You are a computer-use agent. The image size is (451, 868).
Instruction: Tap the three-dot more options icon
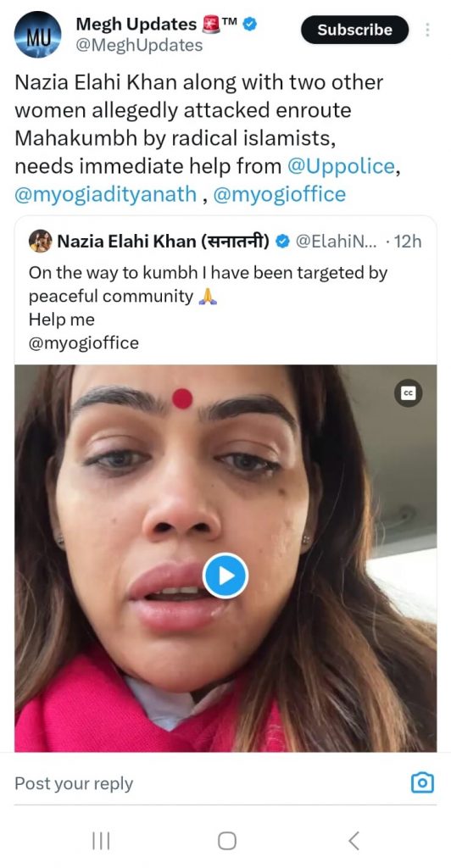click(x=427, y=30)
